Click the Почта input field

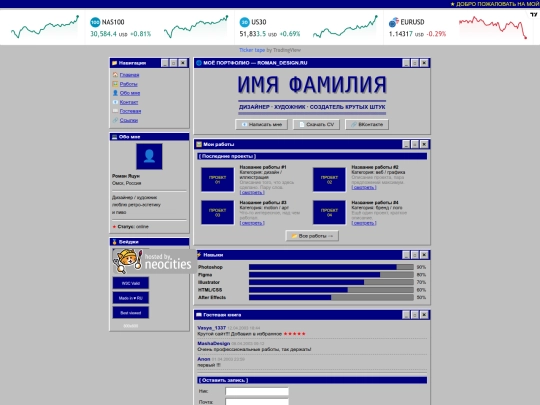(257, 402)
